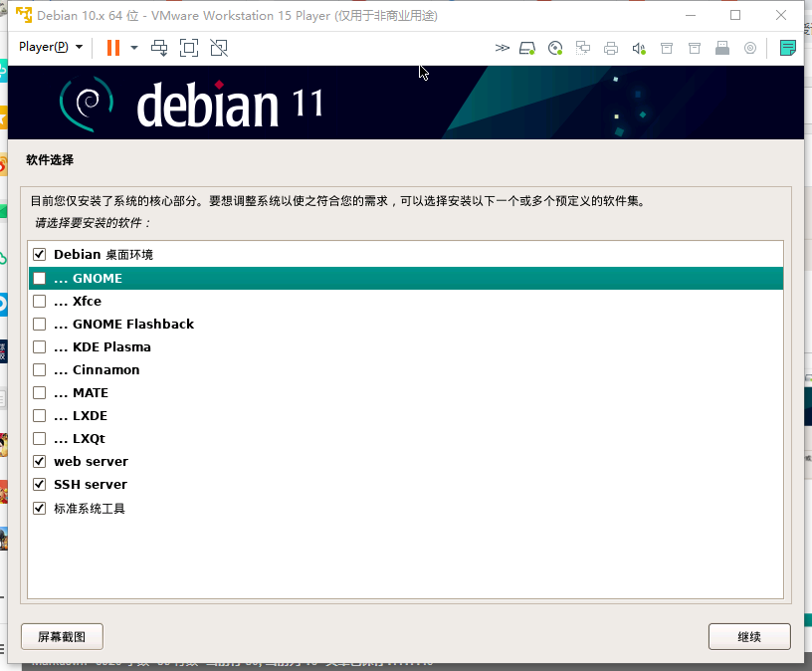Check the LXDE checkbox
This screenshot has width=812, height=671.
[40, 415]
